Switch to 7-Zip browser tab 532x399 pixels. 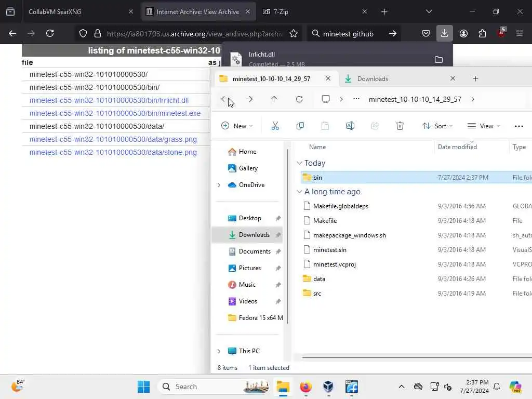314,11
